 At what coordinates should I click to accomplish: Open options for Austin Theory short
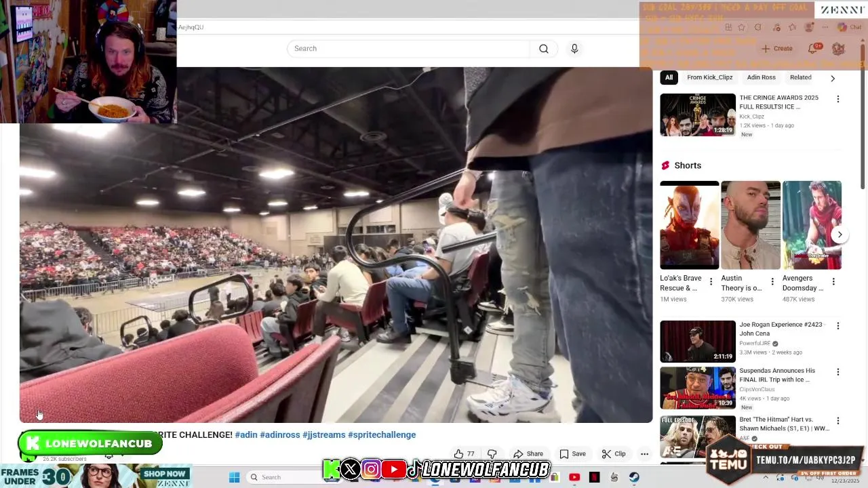[772, 281]
